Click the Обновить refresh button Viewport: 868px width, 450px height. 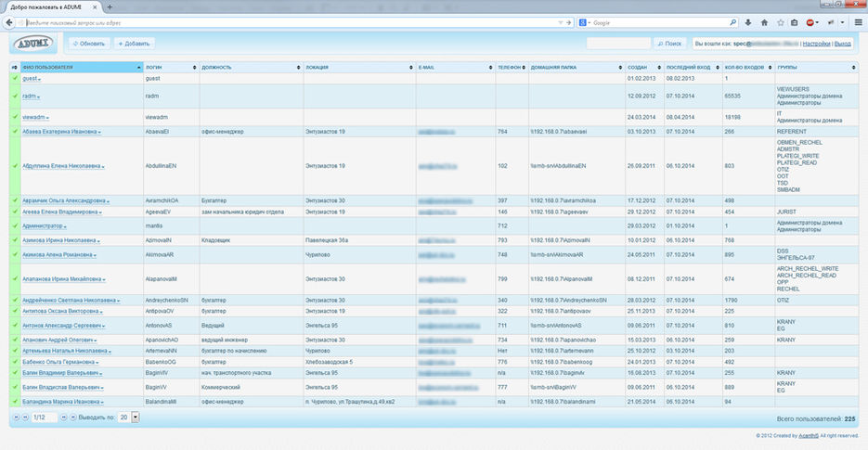[89, 44]
